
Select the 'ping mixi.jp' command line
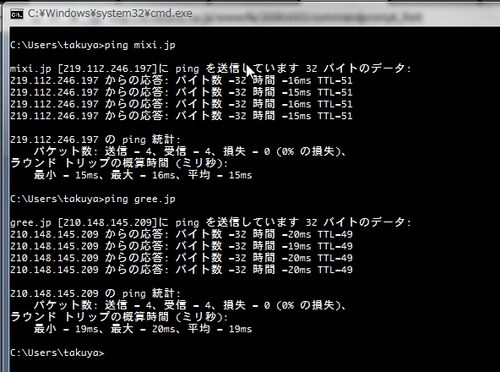pos(93,45)
